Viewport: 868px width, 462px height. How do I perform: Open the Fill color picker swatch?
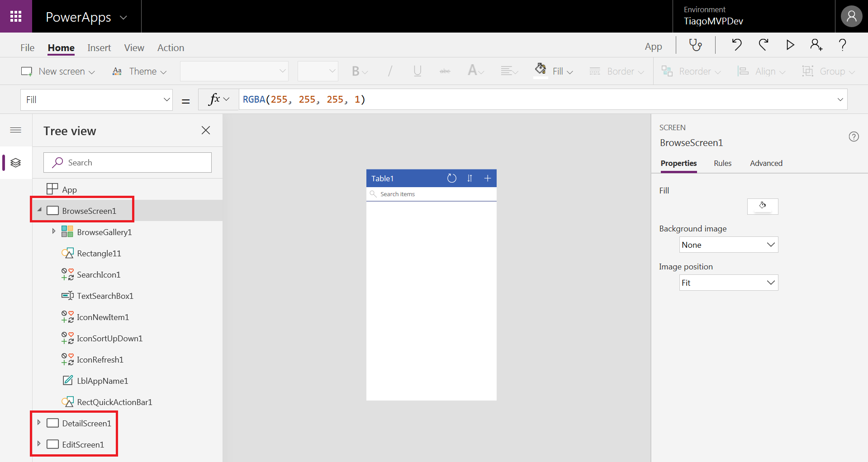click(763, 207)
